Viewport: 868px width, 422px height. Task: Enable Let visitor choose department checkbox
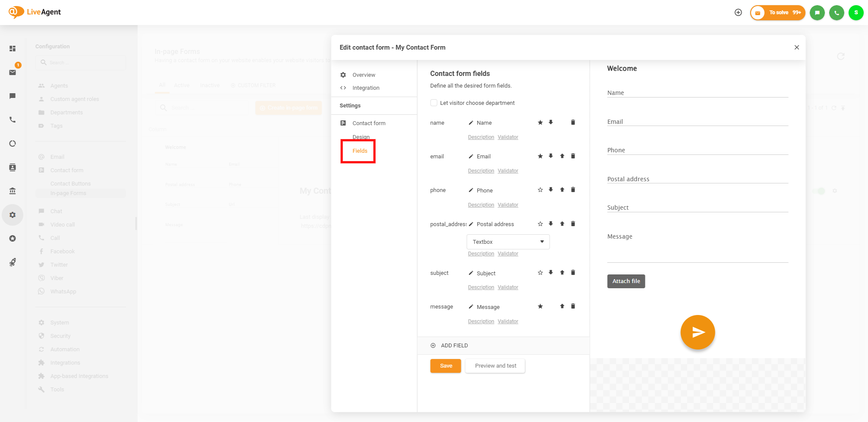click(x=434, y=103)
